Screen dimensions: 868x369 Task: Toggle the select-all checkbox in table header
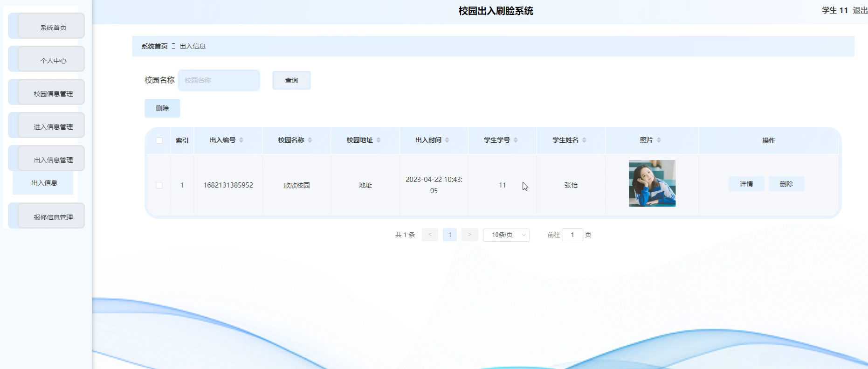point(159,140)
